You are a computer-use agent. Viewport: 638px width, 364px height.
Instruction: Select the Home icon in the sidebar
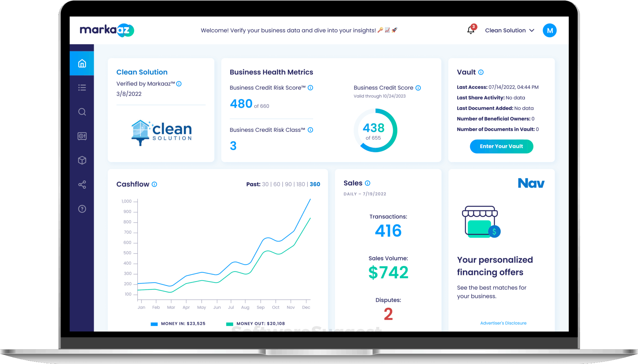pyautogui.click(x=82, y=63)
